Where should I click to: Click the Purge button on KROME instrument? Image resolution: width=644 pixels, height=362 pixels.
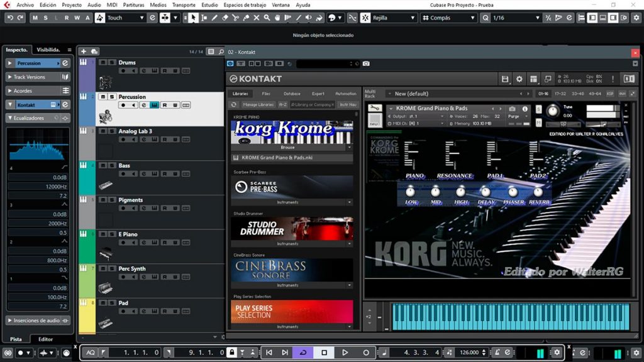pos(513,116)
